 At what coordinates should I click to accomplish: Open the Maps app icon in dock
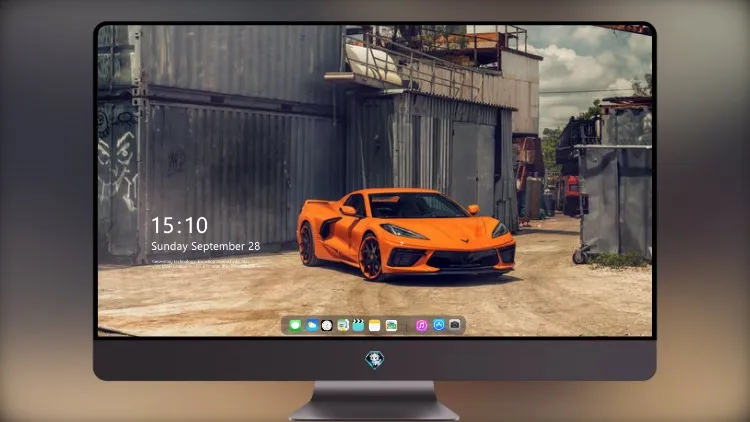click(343, 325)
